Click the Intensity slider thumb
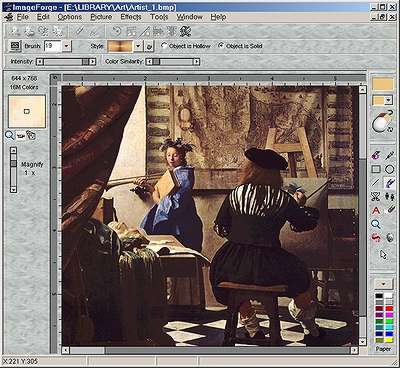 (85, 62)
